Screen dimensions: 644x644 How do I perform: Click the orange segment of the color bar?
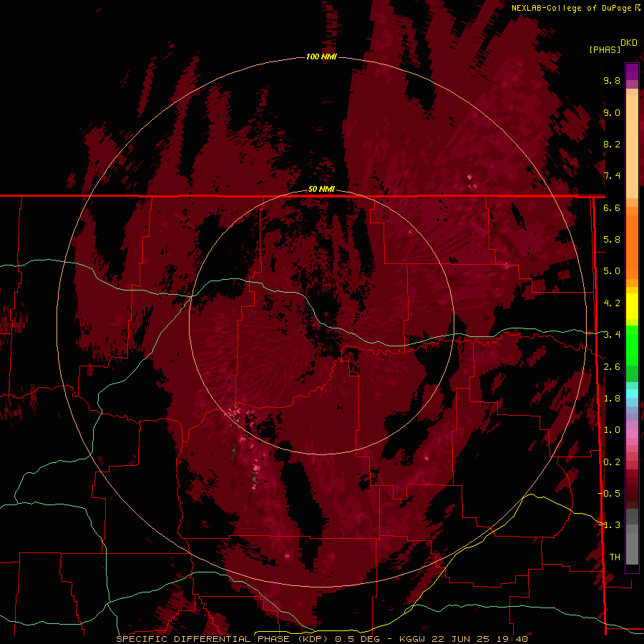point(632,243)
